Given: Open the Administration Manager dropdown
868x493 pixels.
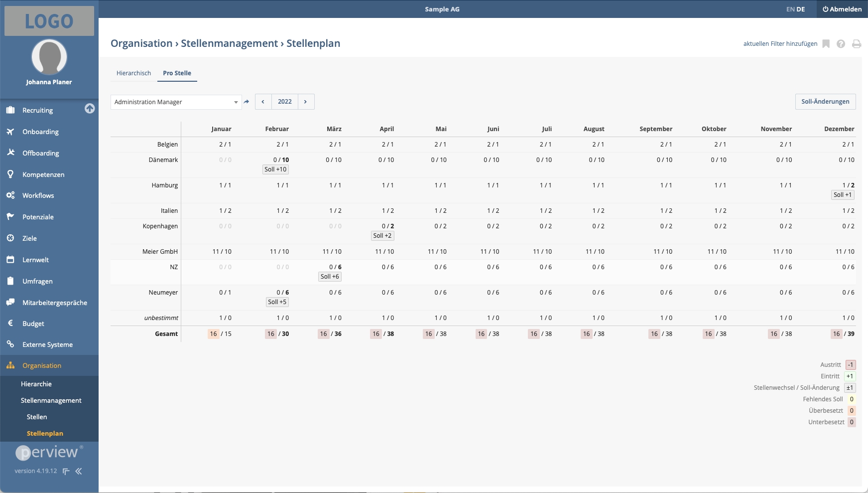Looking at the screenshot, I should [176, 102].
